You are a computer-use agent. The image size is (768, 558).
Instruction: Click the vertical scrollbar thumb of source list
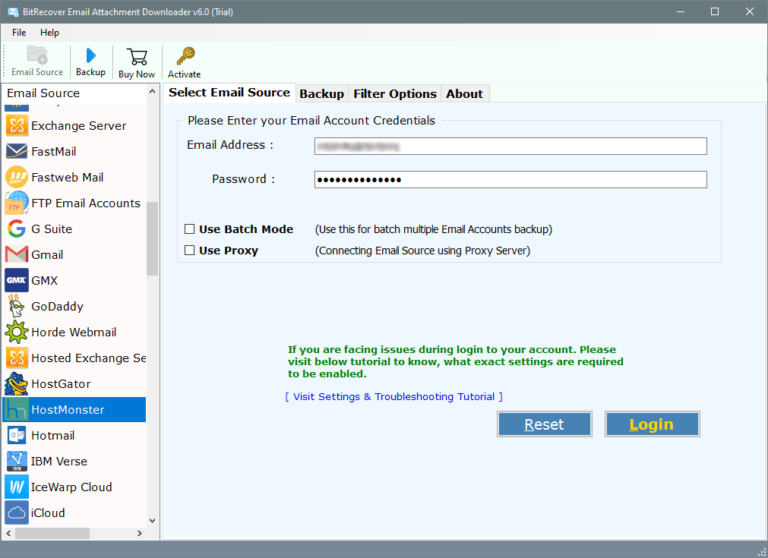[x=152, y=239]
